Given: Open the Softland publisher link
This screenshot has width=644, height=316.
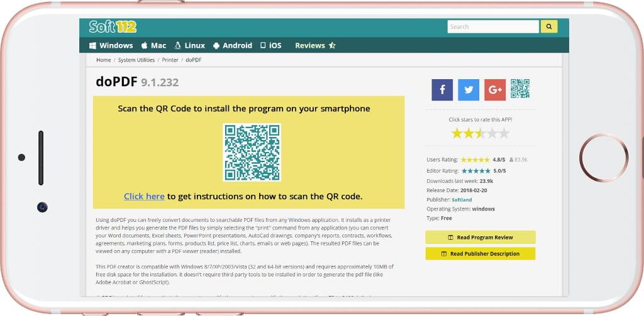Looking at the screenshot, I should (462, 200).
